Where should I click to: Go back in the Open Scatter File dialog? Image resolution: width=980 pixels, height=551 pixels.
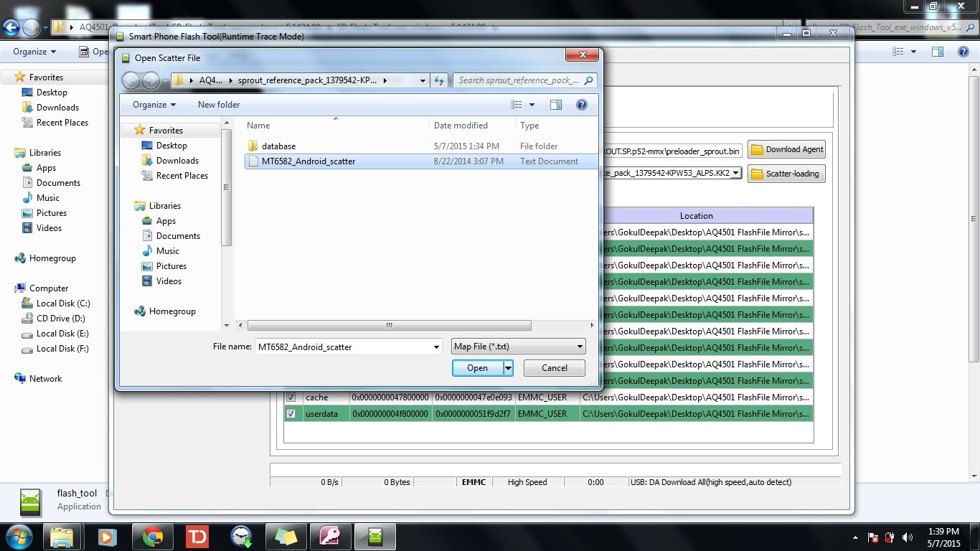point(131,80)
